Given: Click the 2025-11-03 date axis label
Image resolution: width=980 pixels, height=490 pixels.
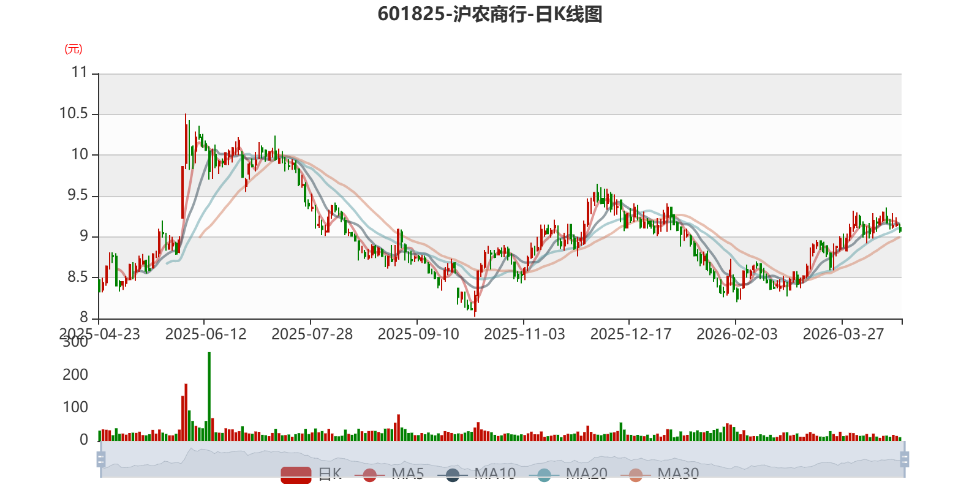Looking at the screenshot, I should 524,334.
